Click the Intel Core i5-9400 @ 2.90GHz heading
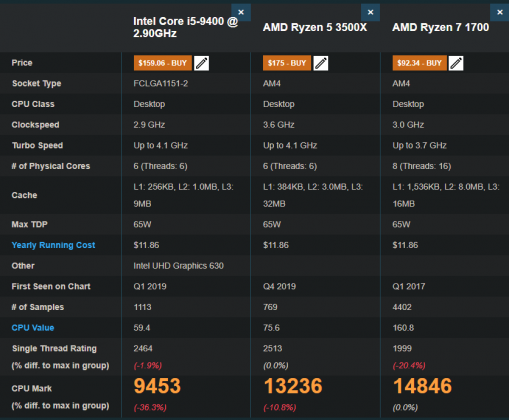The image size is (509, 420). tap(186, 27)
